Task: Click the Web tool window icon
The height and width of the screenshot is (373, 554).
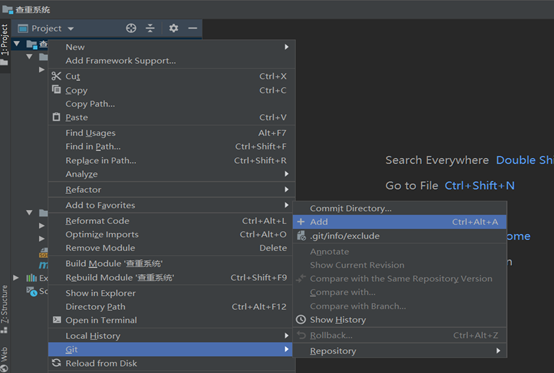Action: 4,369
